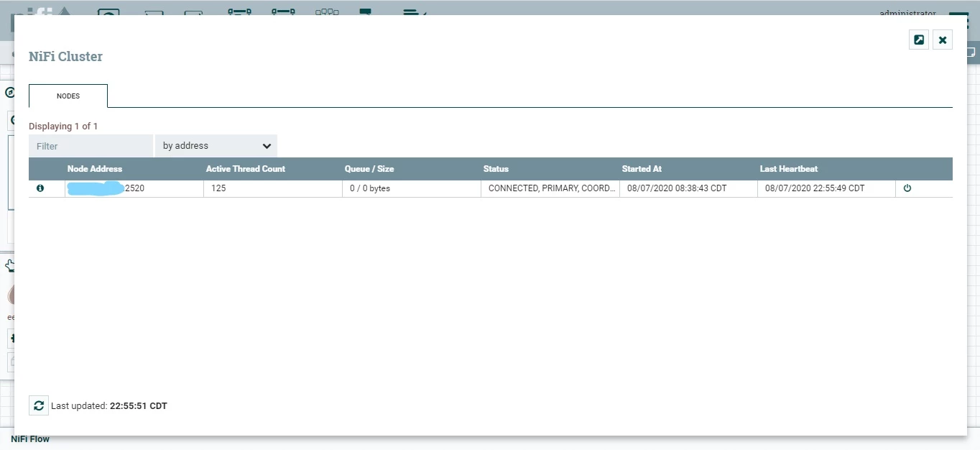
Task: Sort by Node Address column header
Action: coord(95,169)
